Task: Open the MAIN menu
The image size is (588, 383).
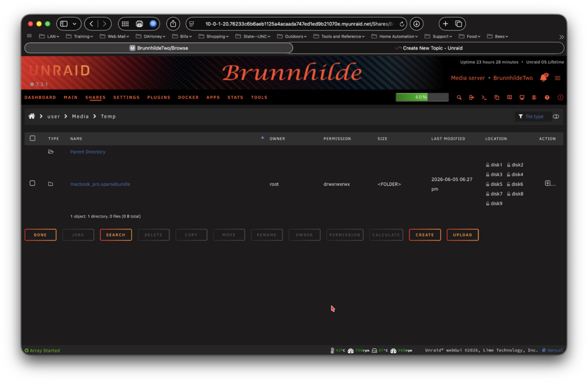Action: tap(71, 98)
